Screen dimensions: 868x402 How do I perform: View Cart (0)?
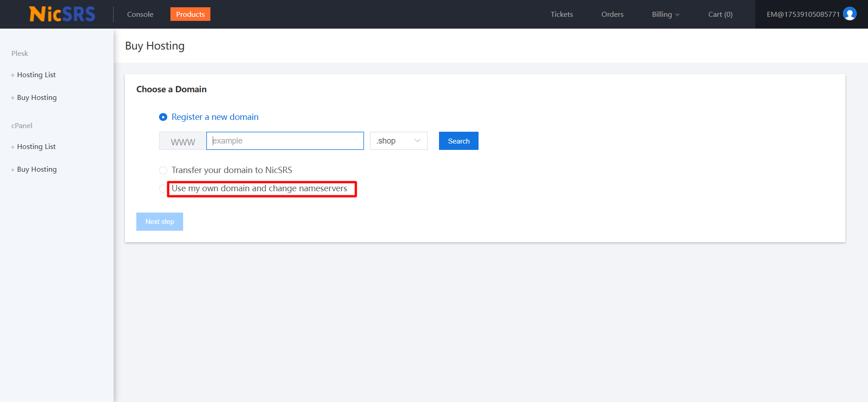720,15
